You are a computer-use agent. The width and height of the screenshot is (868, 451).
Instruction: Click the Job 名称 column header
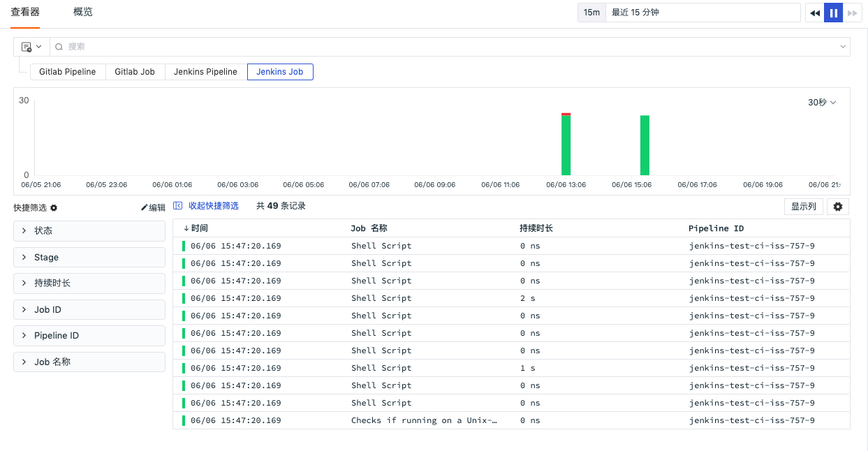point(369,228)
